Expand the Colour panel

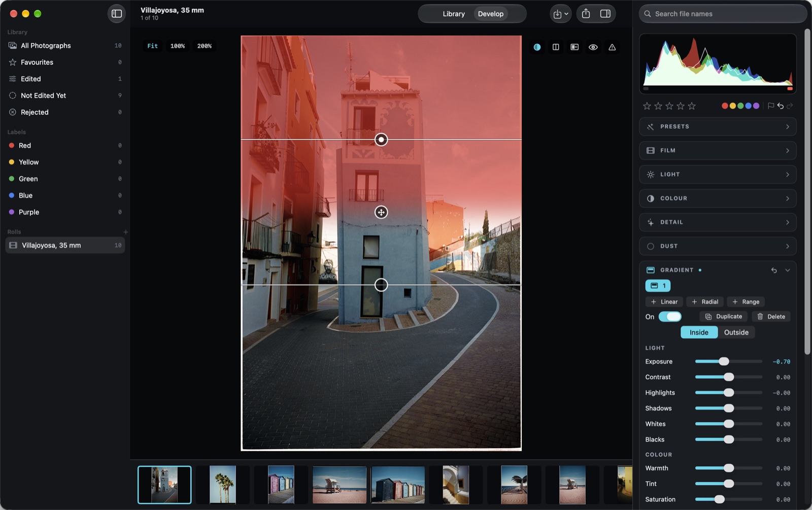click(718, 198)
